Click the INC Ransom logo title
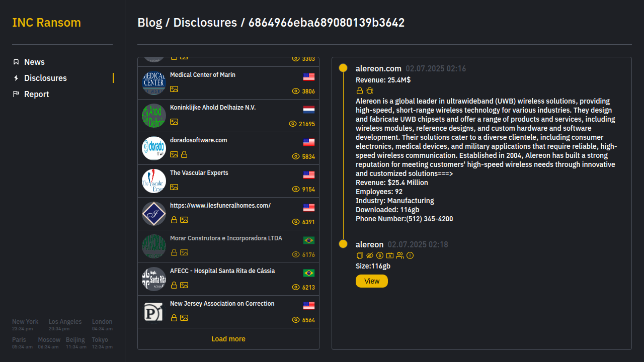The width and height of the screenshot is (644, 362). pyautogui.click(x=46, y=23)
